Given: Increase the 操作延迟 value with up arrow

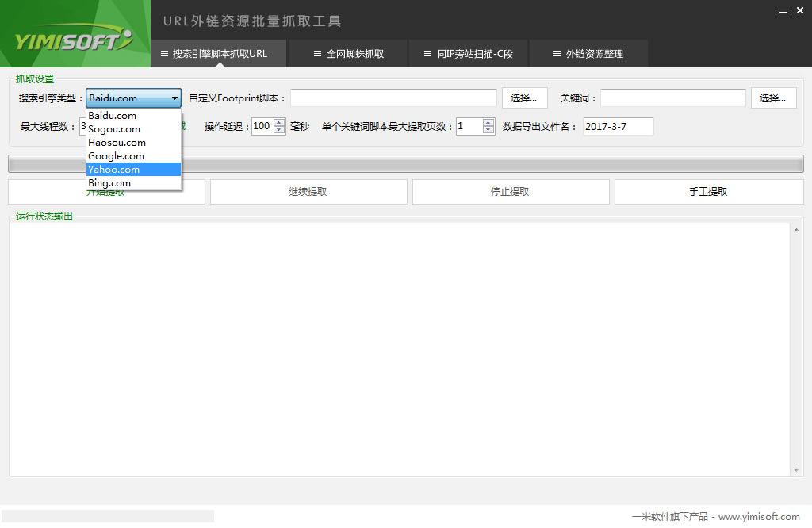Looking at the screenshot, I should tap(279, 123).
